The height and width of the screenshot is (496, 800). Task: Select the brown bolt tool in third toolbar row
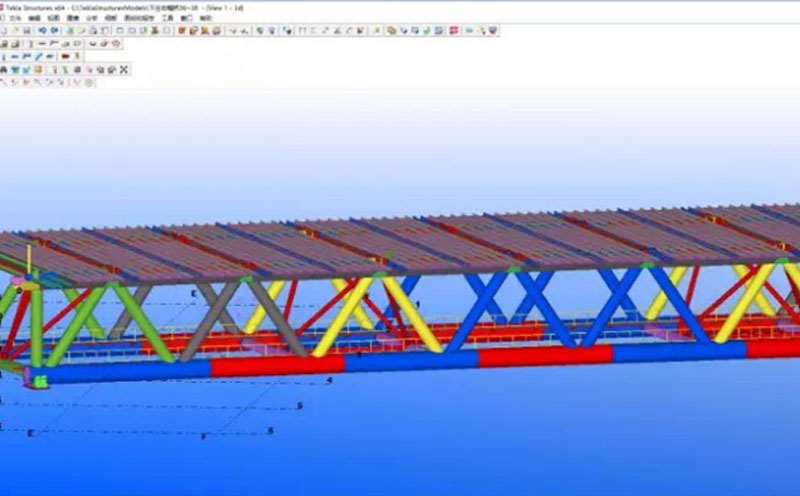(x=66, y=56)
